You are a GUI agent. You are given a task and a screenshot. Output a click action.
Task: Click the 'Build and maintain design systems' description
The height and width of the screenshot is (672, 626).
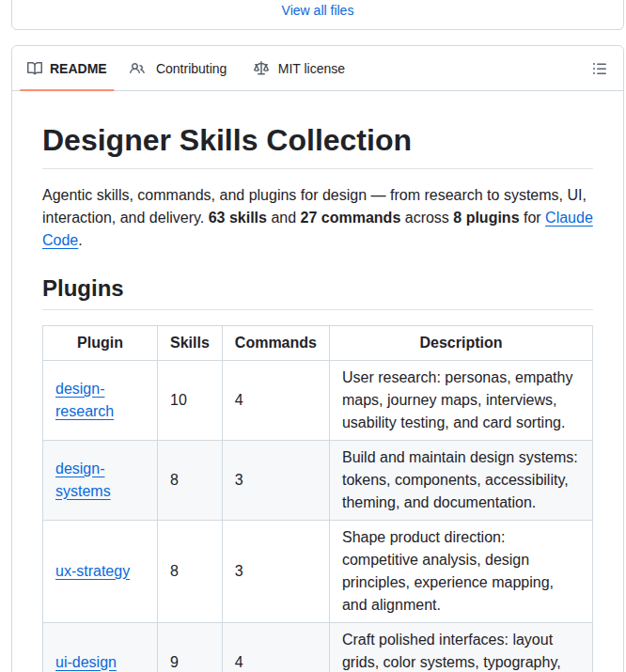click(x=460, y=479)
